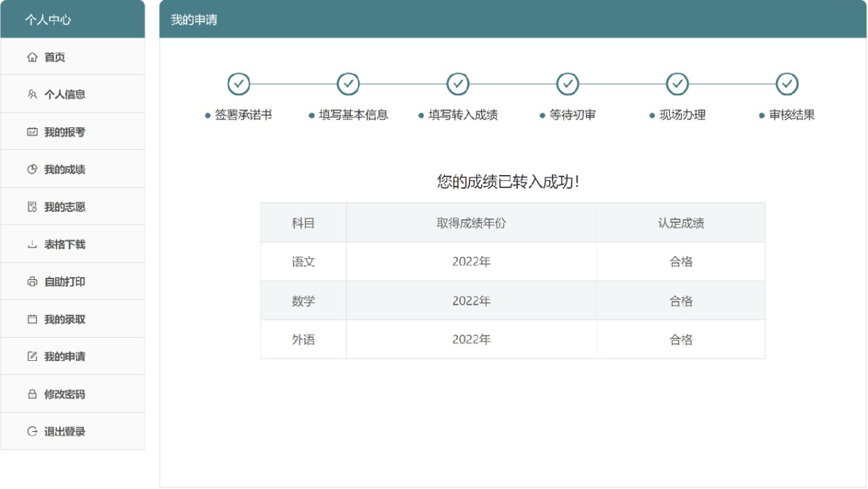Image resolution: width=868 pixels, height=489 pixels.
Task: Click the 认定成绩 column header
Action: tap(681, 223)
